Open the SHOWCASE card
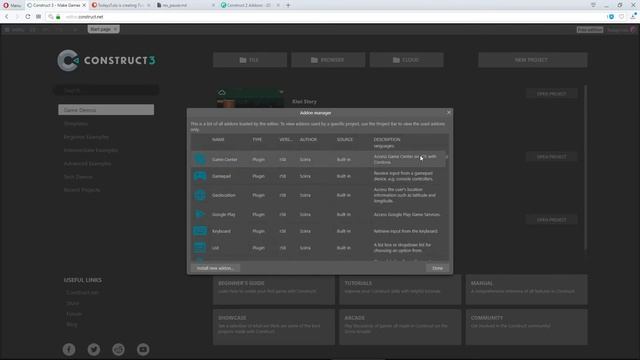The width and height of the screenshot is (640, 360). (273, 327)
